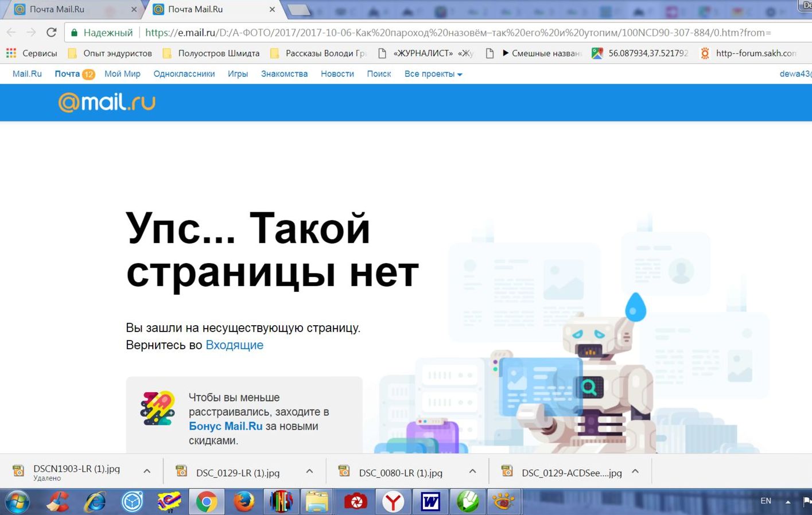Click the green secure lock icon
This screenshot has height=515, width=812.
(x=74, y=33)
